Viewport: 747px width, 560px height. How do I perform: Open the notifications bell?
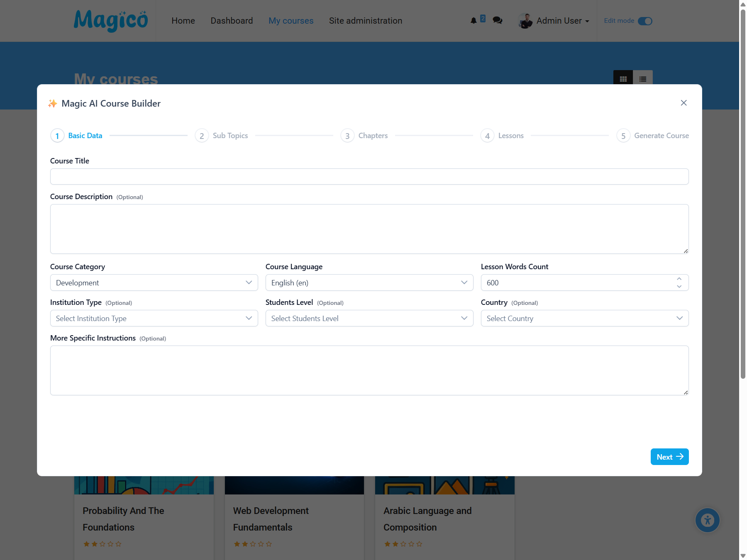tap(473, 20)
